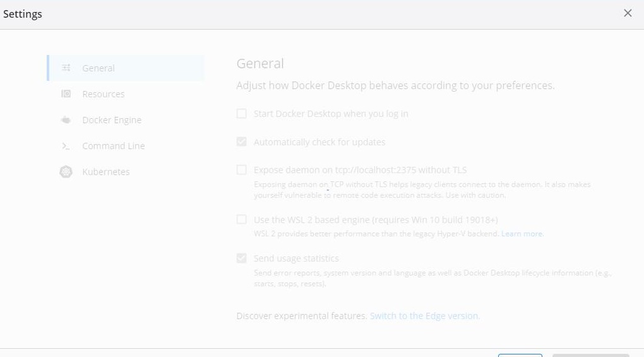The height and width of the screenshot is (357, 644).
Task: Open the Kubernetes settings tab
Action: pyautogui.click(x=125, y=172)
